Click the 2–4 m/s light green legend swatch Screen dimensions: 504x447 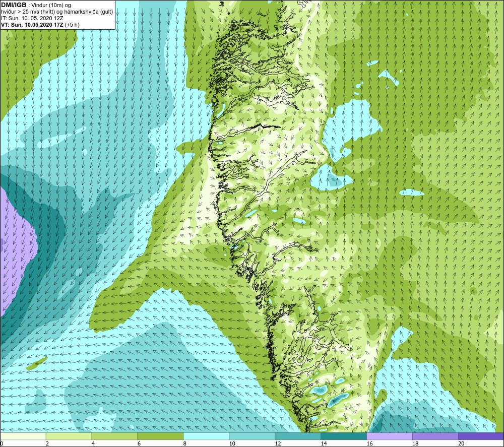tap(69, 436)
